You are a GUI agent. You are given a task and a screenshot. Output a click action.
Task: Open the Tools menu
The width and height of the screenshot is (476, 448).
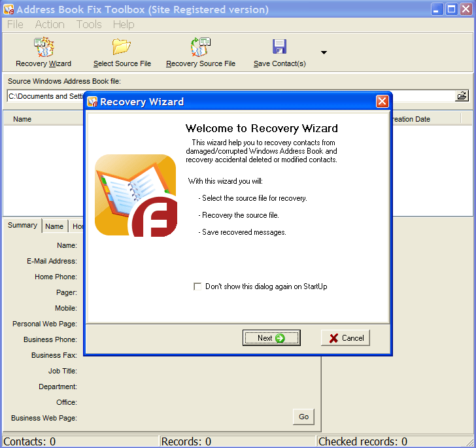(89, 24)
